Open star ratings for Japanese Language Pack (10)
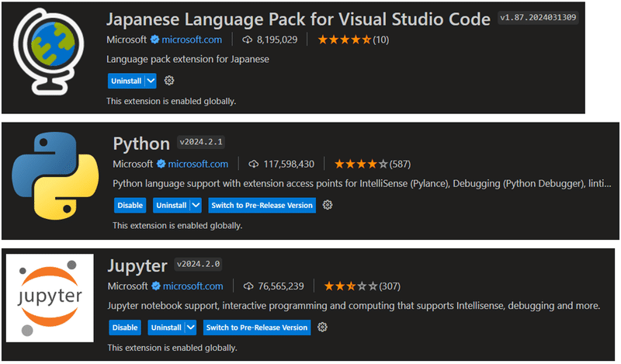Screen dimensions: 621x364 (353, 40)
